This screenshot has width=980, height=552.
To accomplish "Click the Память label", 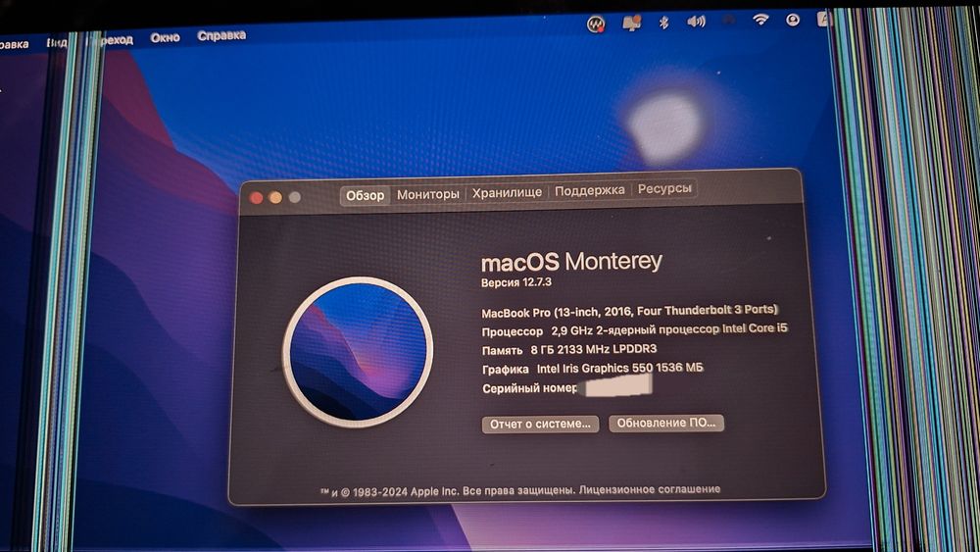I will pyautogui.click(x=502, y=351).
